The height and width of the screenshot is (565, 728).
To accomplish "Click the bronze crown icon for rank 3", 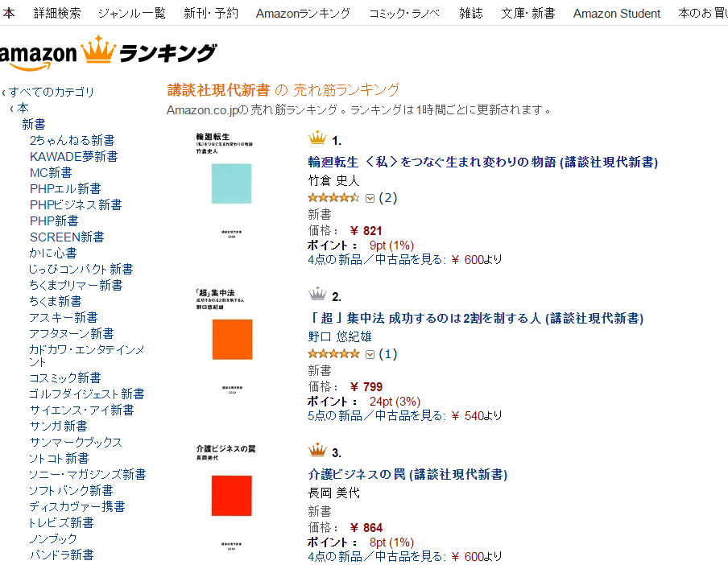I will tap(317, 450).
